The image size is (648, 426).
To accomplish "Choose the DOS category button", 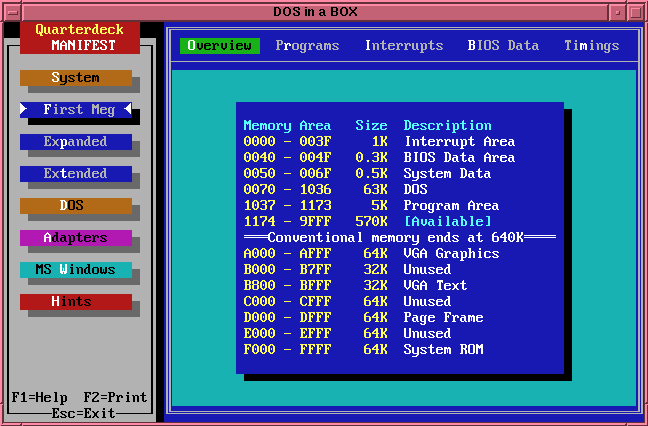I will (76, 205).
